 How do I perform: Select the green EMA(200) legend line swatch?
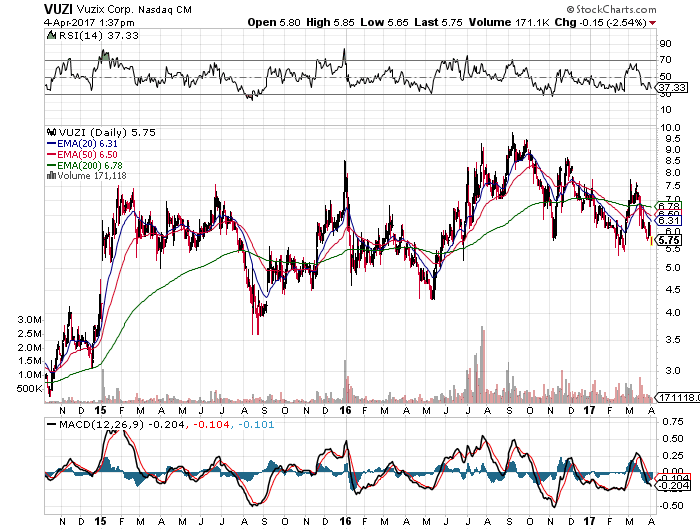51,166
